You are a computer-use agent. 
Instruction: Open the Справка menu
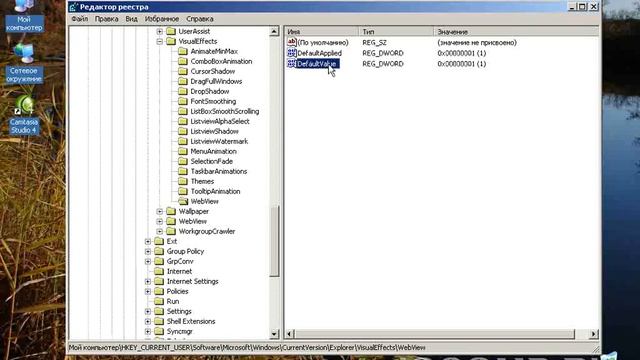click(x=200, y=19)
